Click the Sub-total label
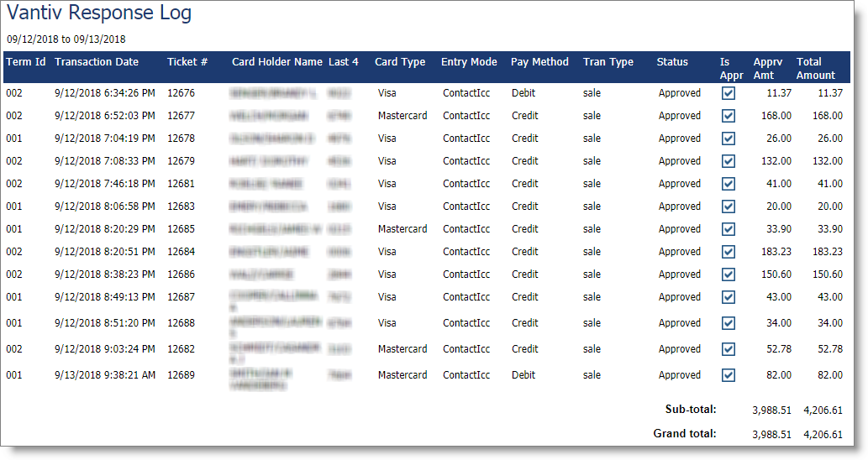 [x=691, y=409]
